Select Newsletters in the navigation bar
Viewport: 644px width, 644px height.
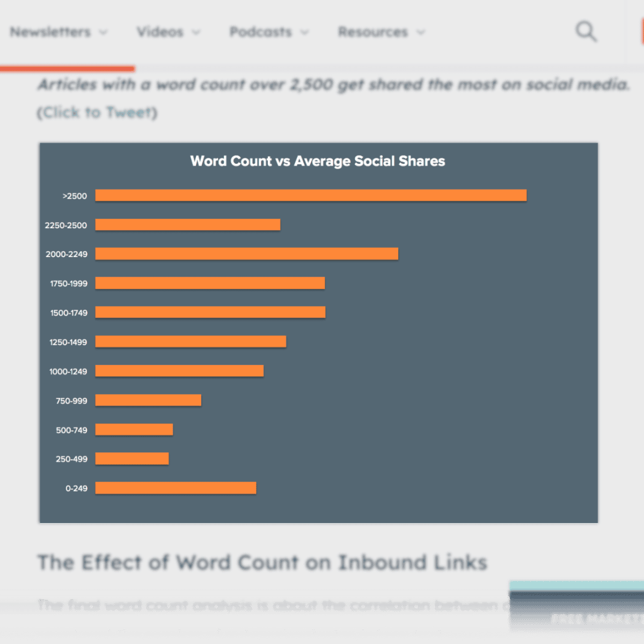[50, 32]
